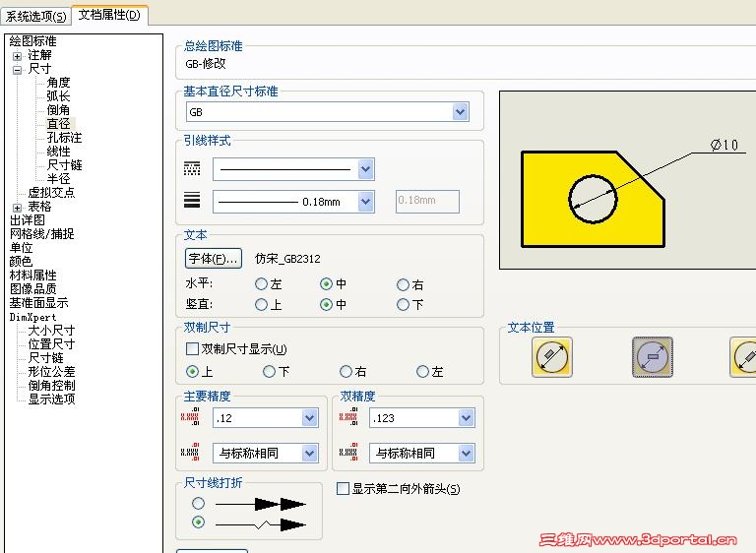Open 双精度 .123 precision dropdown
756x553 pixels.
coord(466,417)
